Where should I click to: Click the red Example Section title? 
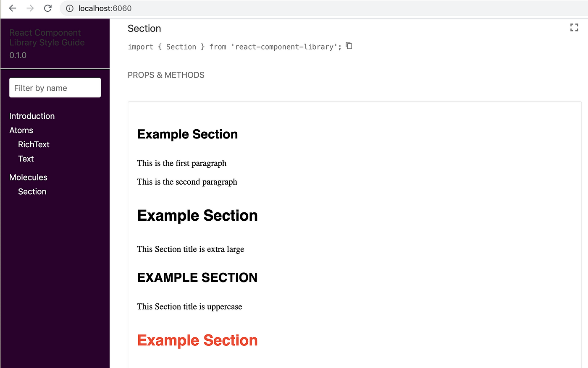197,340
